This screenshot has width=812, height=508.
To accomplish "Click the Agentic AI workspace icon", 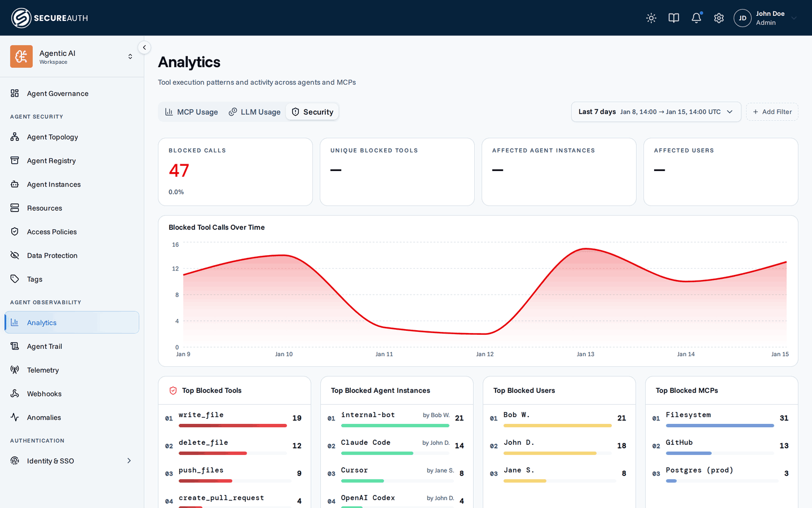I will tap(21, 56).
